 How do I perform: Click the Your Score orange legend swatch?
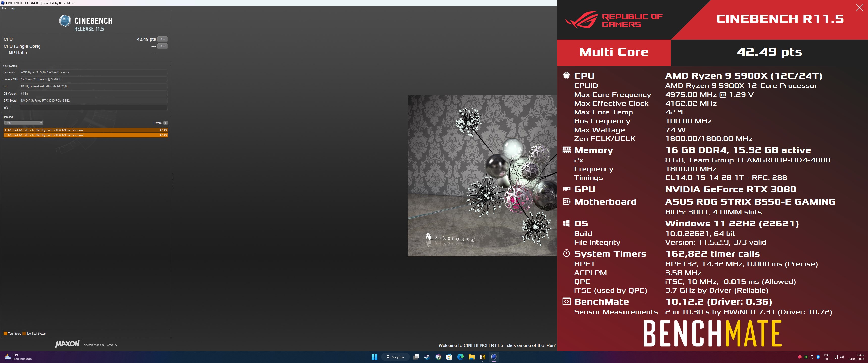(x=5, y=333)
